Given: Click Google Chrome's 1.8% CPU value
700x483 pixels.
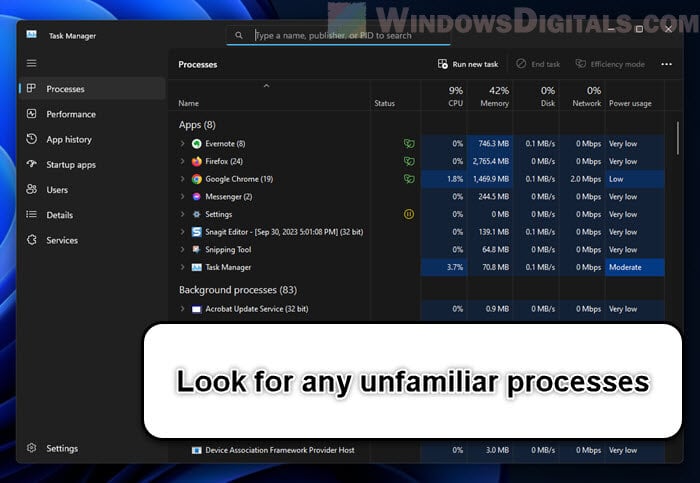Looking at the screenshot, I should (454, 179).
